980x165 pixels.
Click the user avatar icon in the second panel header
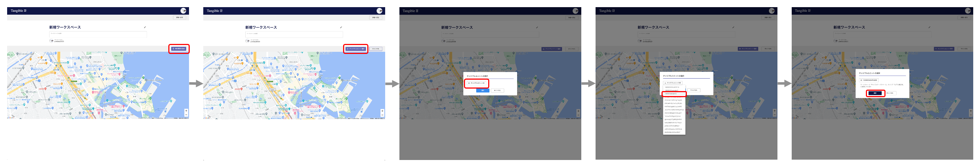(x=379, y=11)
